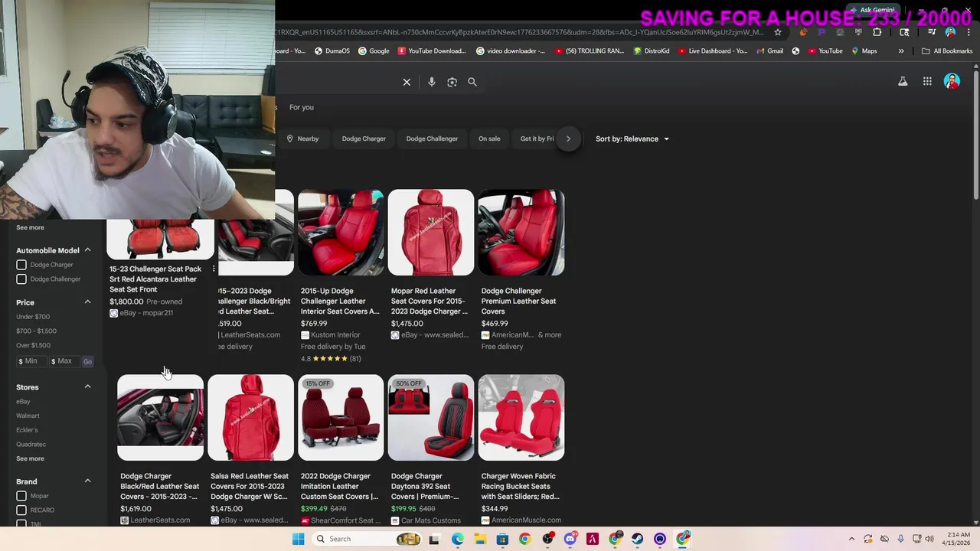Open Microsoft Store from the taskbar

[502, 539]
